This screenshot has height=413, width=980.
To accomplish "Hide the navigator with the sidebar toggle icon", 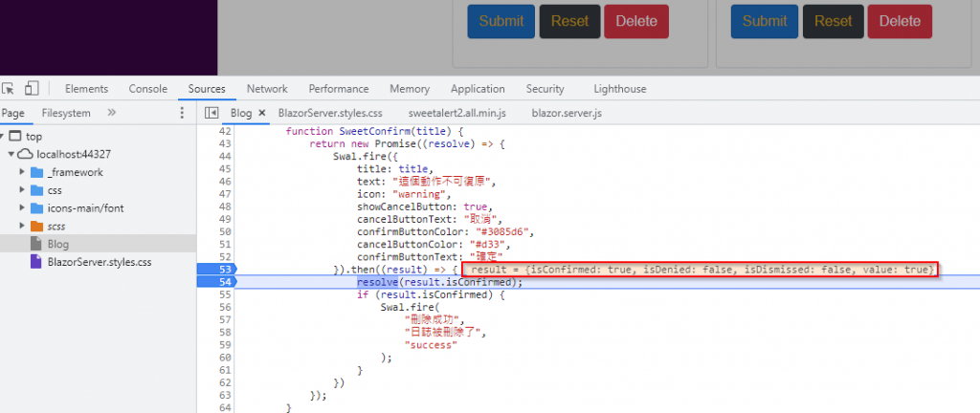I will (212, 113).
